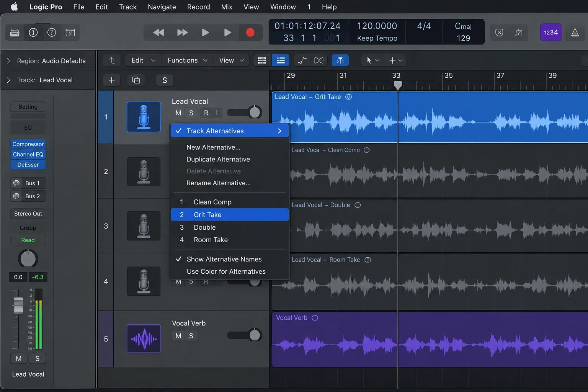Image resolution: width=588 pixels, height=392 pixels.
Task: Fast forward the transport
Action: (182, 33)
